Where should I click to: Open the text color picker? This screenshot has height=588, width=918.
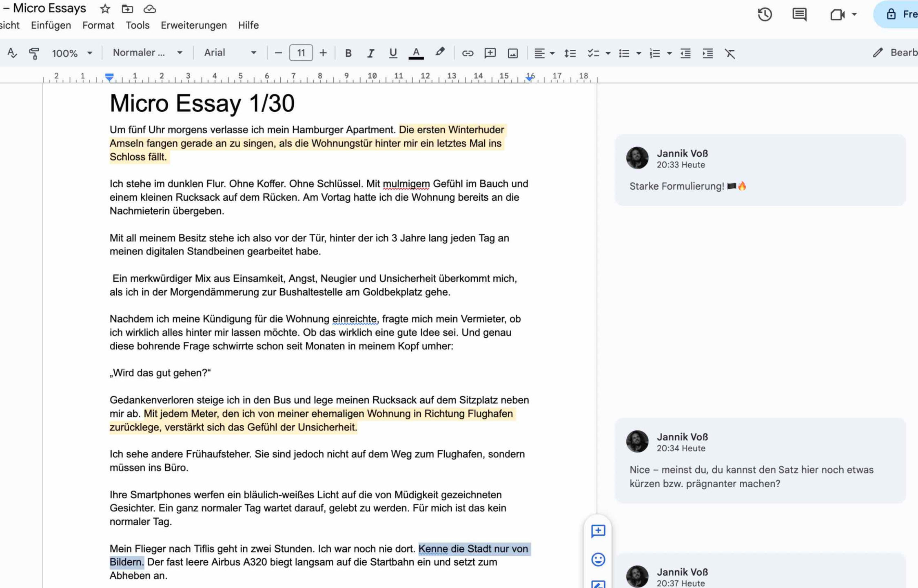416,53
